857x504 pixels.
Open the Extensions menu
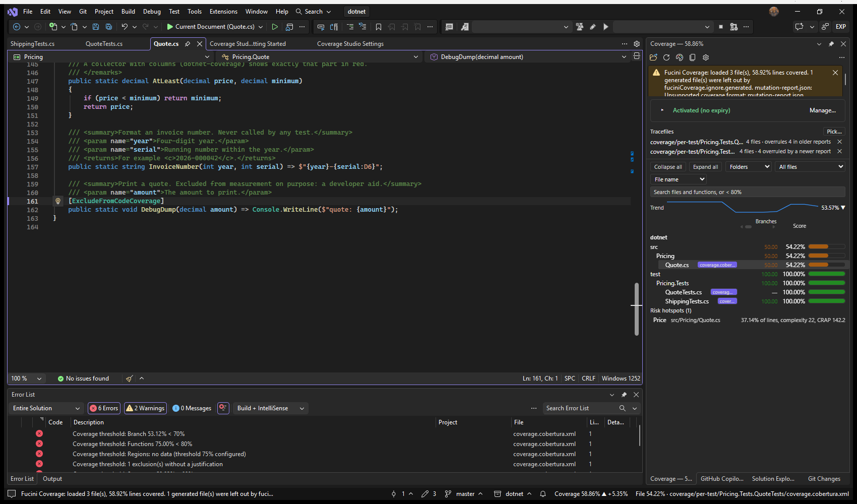click(223, 12)
